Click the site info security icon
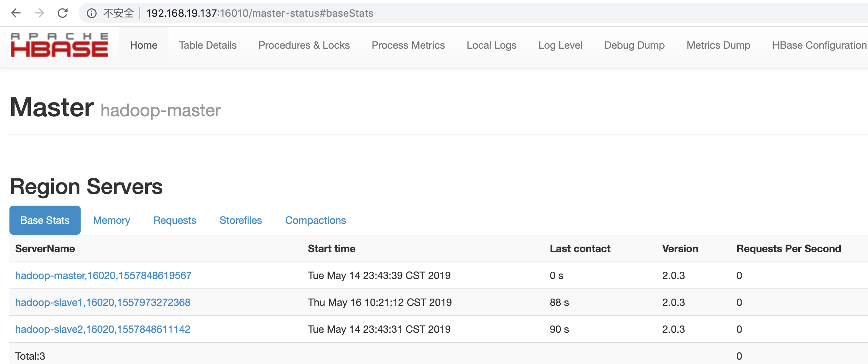This screenshot has height=364, width=868. coord(92,13)
